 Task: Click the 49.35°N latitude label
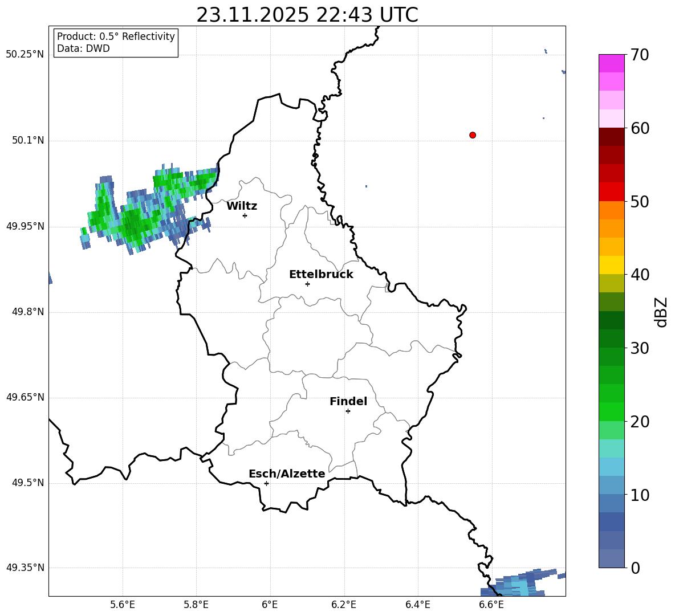25,568
